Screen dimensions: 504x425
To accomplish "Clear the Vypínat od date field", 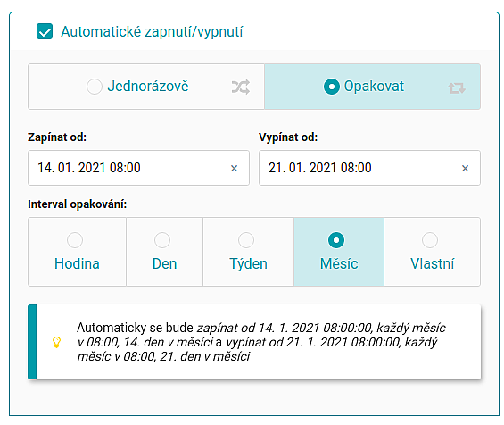I will click(465, 168).
